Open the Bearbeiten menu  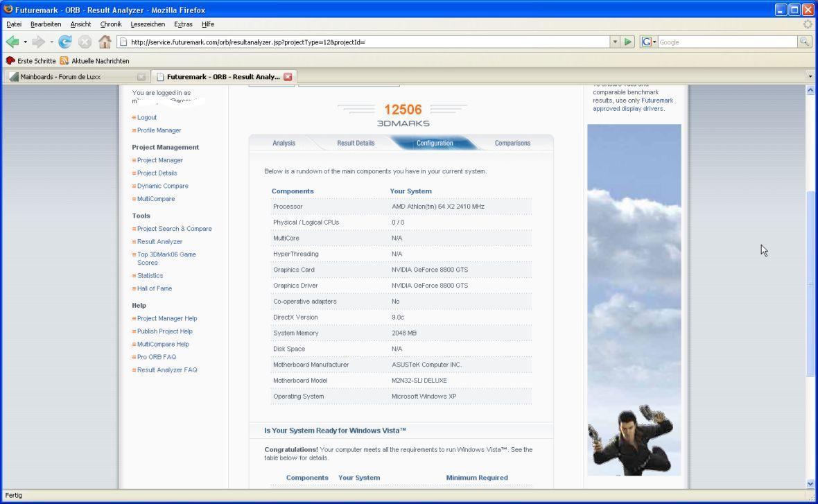coord(46,24)
